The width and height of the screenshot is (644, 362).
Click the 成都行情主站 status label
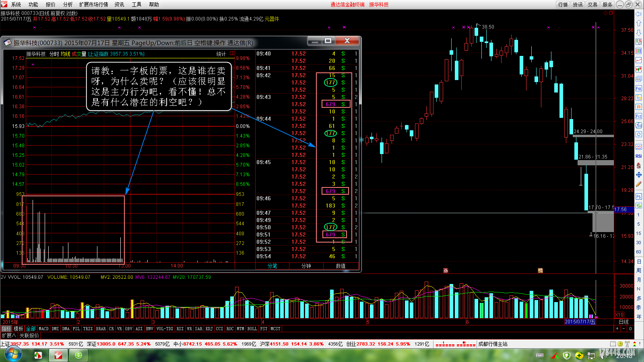(493, 344)
